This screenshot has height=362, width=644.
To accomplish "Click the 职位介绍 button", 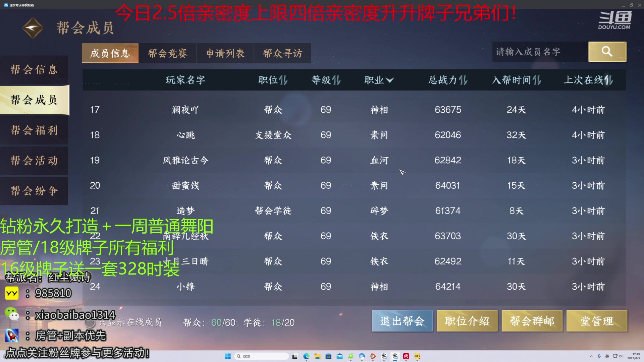I will click(467, 321).
